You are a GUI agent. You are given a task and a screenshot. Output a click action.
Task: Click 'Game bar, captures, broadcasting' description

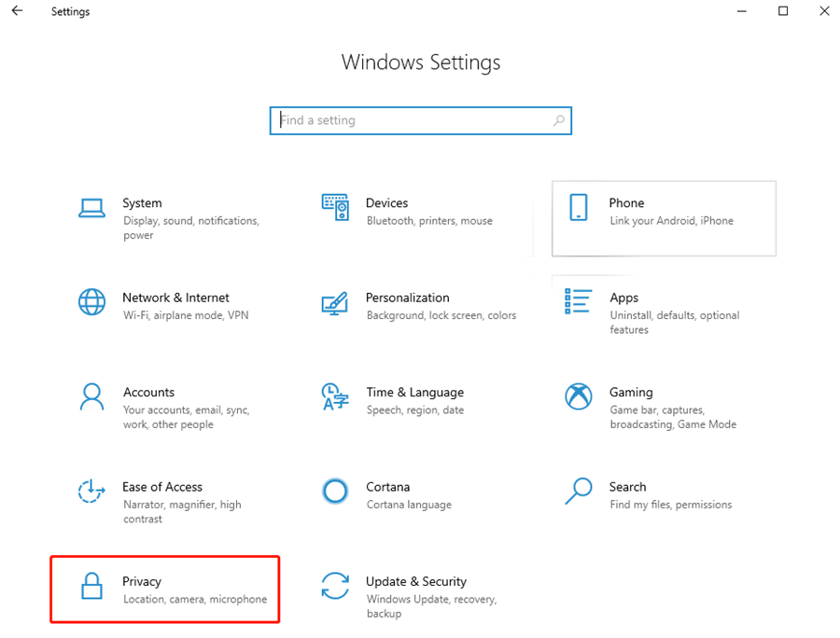(673, 418)
